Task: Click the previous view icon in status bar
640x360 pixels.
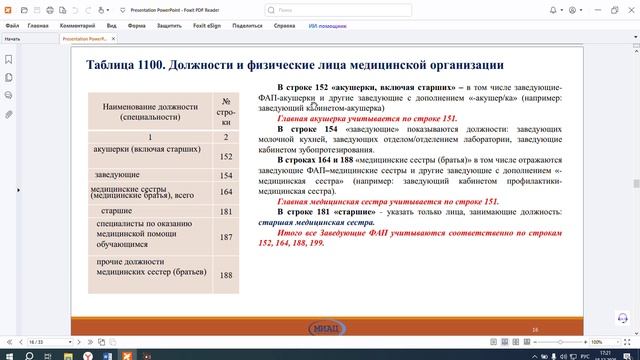Action: click(101, 342)
